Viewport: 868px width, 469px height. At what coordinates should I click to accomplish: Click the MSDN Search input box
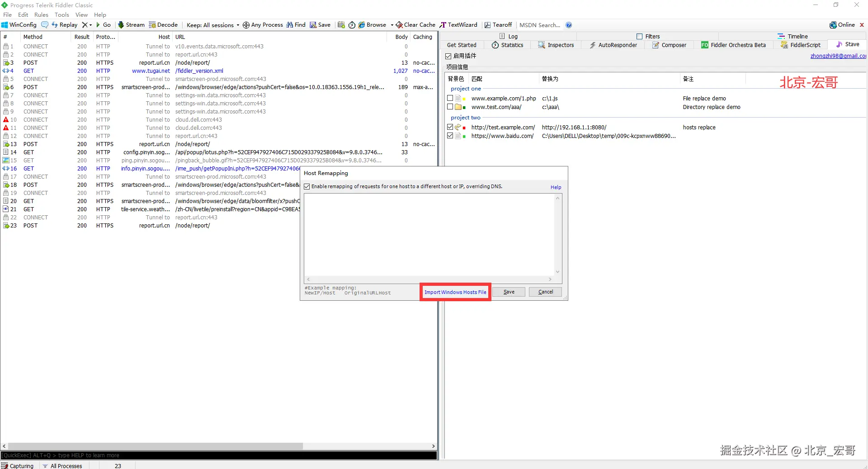click(x=540, y=25)
